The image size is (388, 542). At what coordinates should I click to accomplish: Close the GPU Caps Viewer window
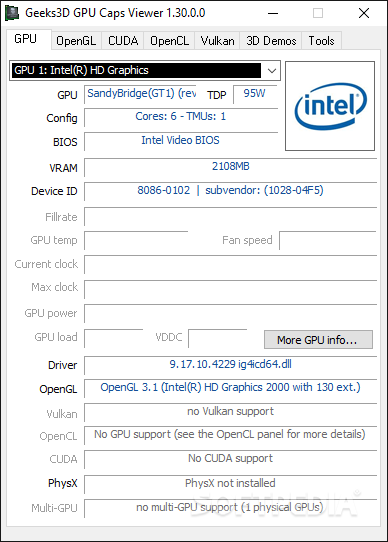point(364,13)
